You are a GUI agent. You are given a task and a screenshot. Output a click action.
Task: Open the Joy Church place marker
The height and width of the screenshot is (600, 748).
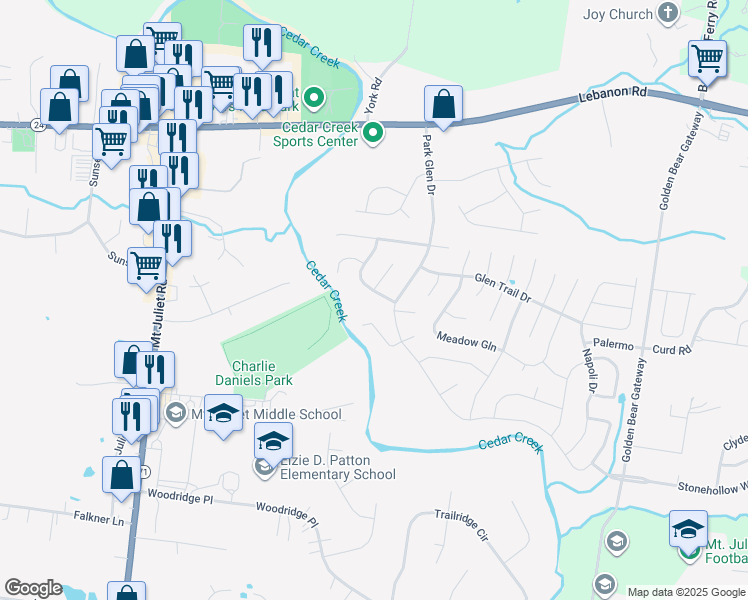pos(668,13)
